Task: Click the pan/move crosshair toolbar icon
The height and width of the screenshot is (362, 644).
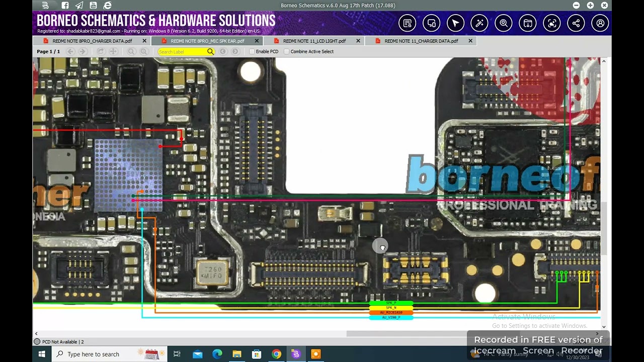Action: [113, 51]
